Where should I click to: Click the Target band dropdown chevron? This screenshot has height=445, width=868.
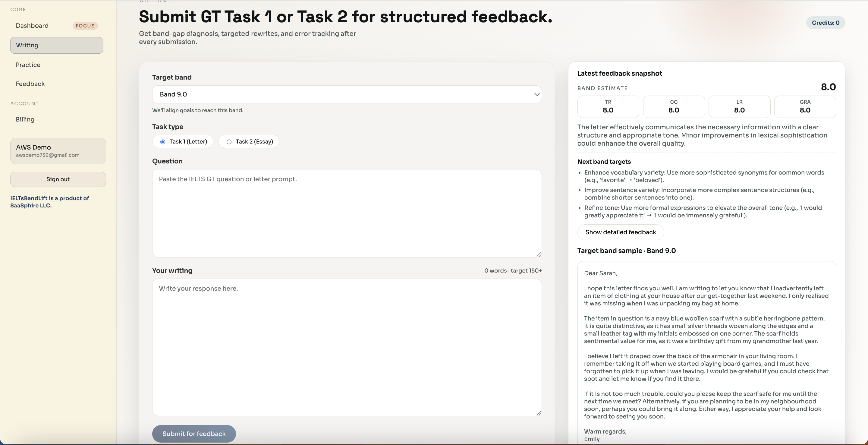(537, 94)
